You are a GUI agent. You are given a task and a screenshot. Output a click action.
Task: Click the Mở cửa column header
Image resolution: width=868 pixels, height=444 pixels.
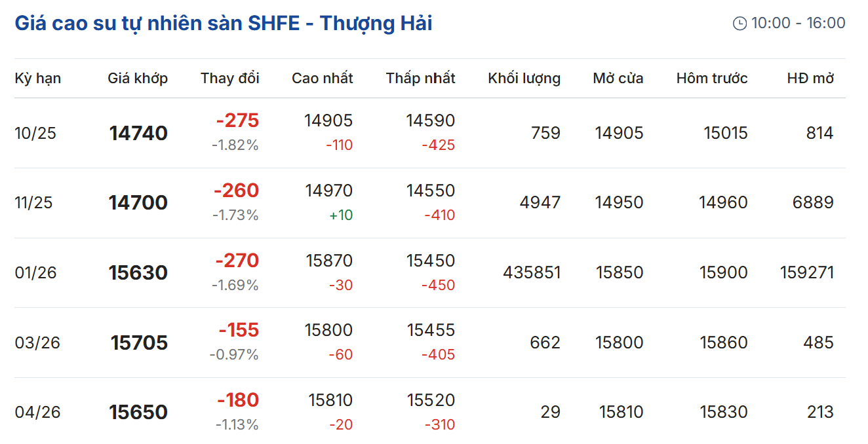coord(618,79)
